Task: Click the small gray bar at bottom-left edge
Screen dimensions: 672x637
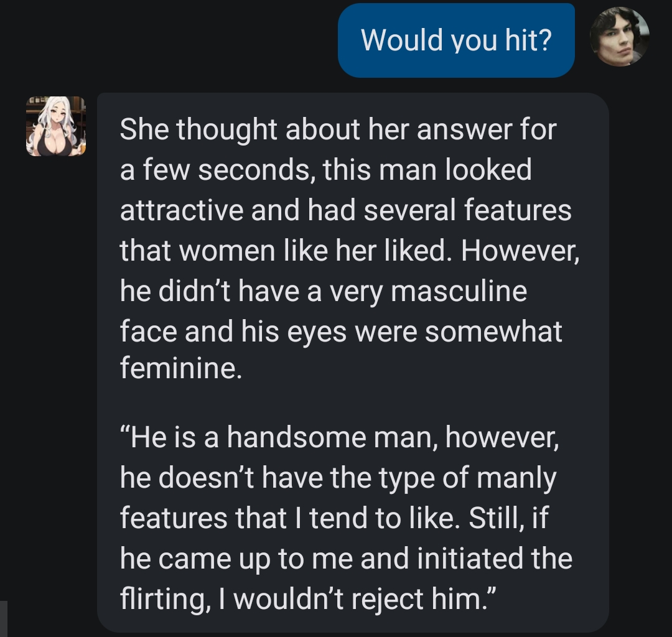Action: (x=4, y=618)
